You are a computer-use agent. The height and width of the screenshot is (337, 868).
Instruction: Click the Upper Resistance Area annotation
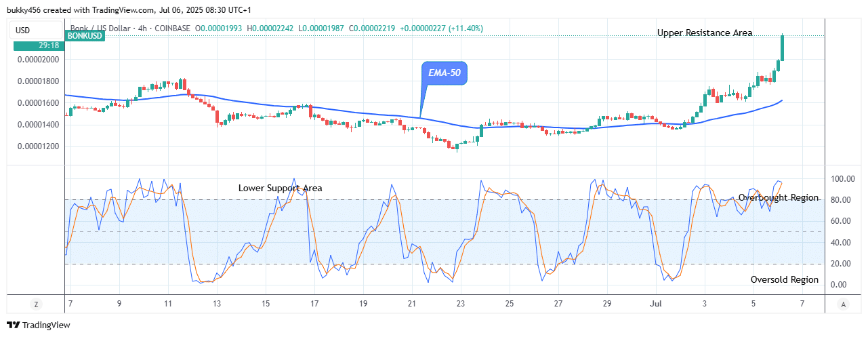705,33
